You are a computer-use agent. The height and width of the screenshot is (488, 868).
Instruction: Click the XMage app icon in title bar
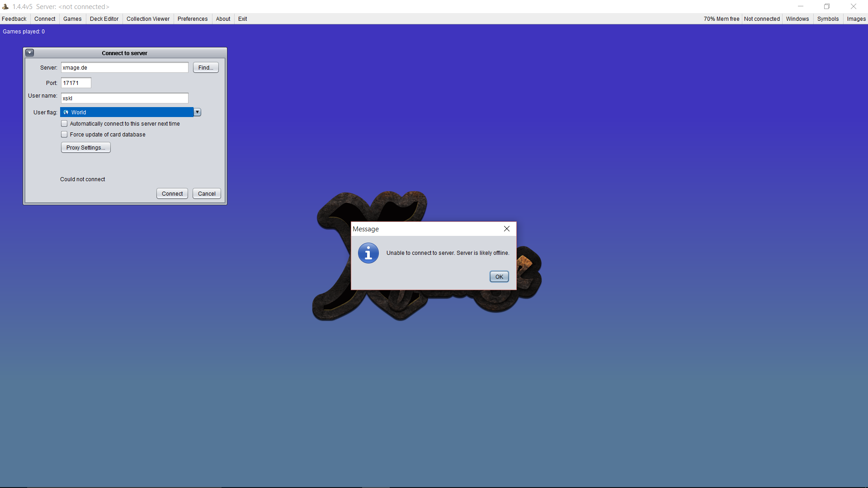point(5,7)
